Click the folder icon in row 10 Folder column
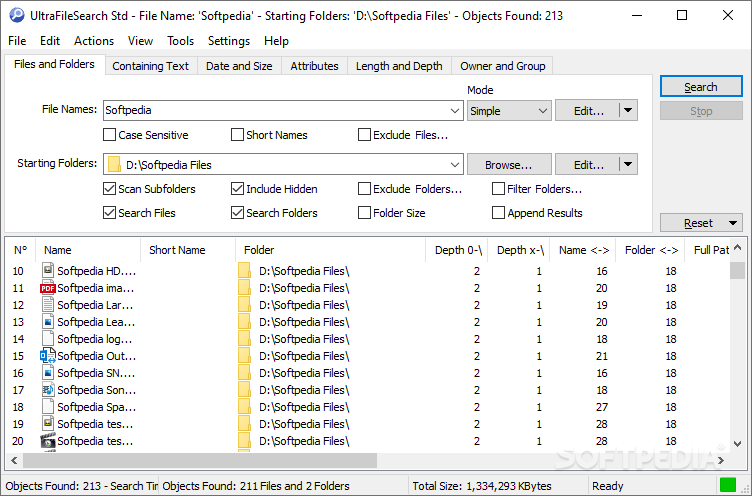Screen dimensions: 752x496 click(x=244, y=271)
